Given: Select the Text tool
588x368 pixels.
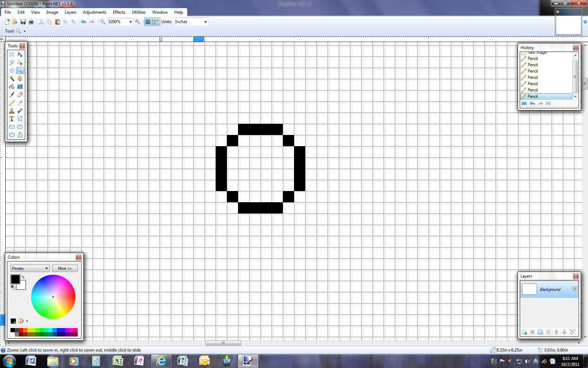Looking at the screenshot, I should [x=12, y=119].
